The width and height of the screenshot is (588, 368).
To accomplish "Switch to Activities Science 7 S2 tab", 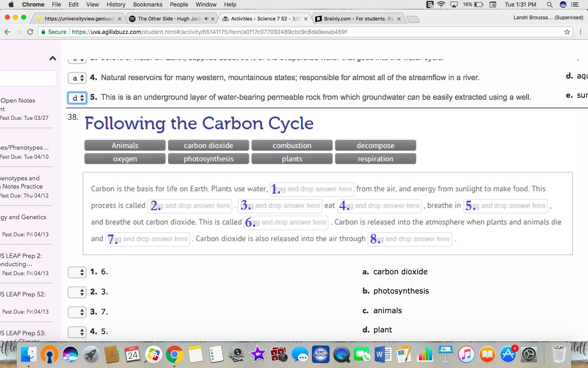I will [x=266, y=19].
